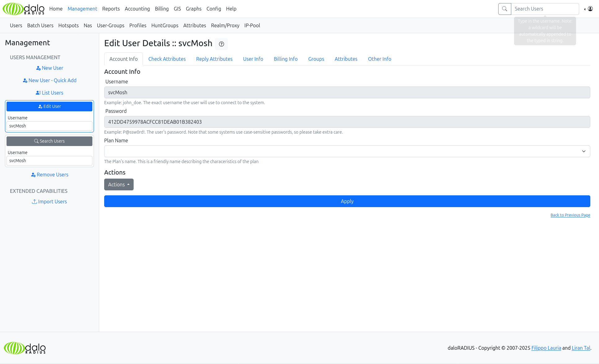Click the Filippo Lauria footer link
The image size is (599, 364).
point(546,348)
